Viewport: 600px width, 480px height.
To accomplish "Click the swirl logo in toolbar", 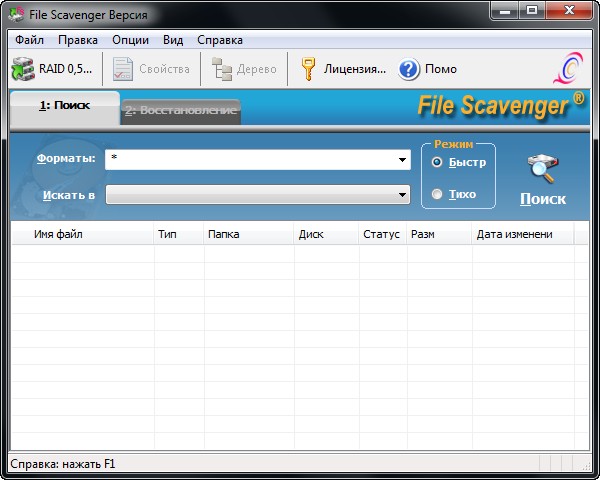I will click(569, 69).
